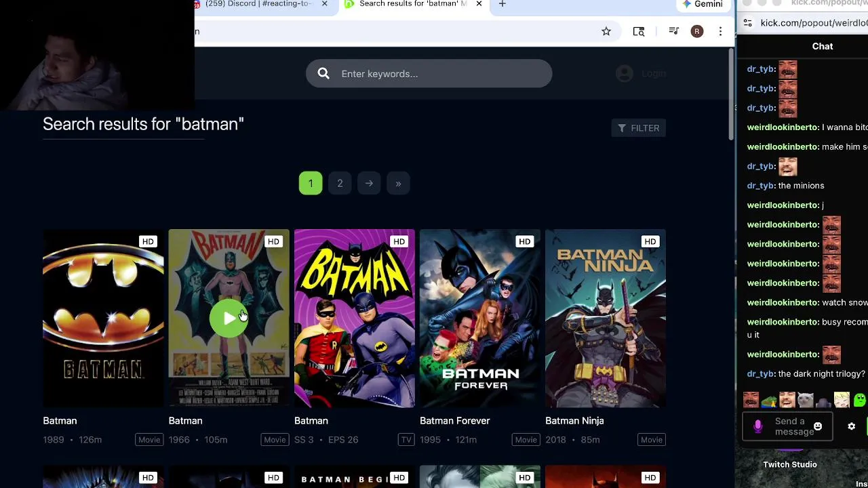868x488 pixels.
Task: Open the Chrome profile avatar
Action: point(697,31)
